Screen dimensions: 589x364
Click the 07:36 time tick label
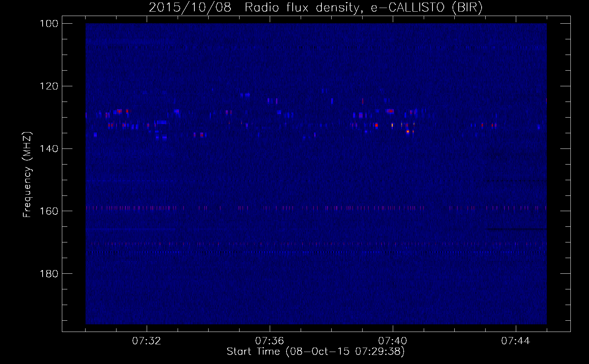coord(270,341)
